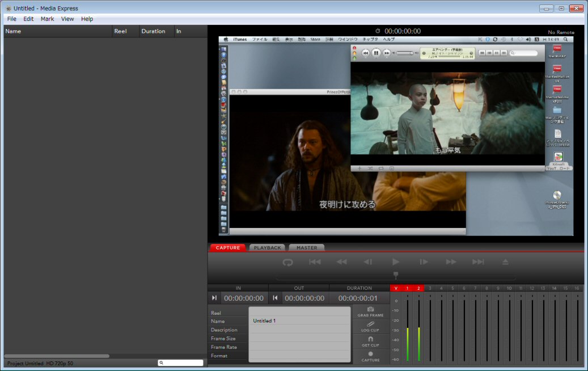588x371 pixels.
Task: Click the shuttle slider handle
Action: click(x=396, y=275)
